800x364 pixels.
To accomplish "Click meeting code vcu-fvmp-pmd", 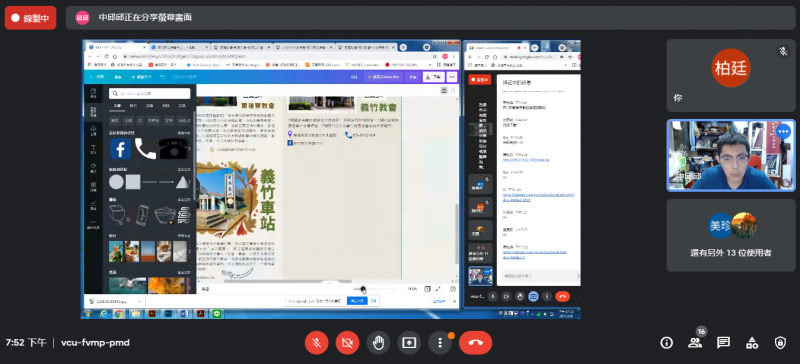I will coord(95,343).
